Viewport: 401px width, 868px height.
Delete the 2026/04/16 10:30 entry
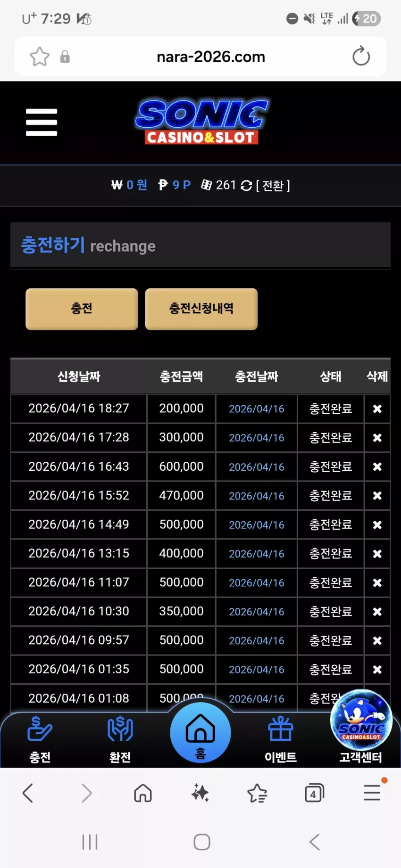click(x=377, y=612)
